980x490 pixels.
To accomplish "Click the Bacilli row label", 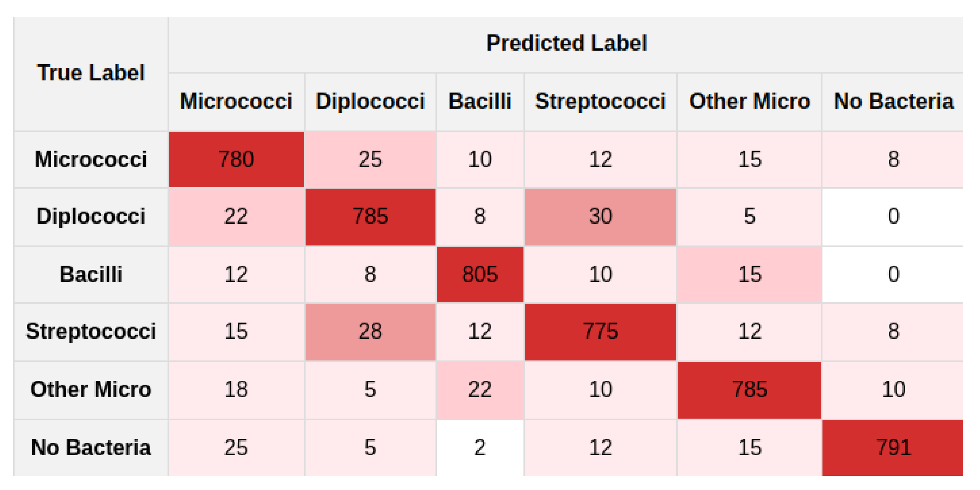I will tap(91, 274).
